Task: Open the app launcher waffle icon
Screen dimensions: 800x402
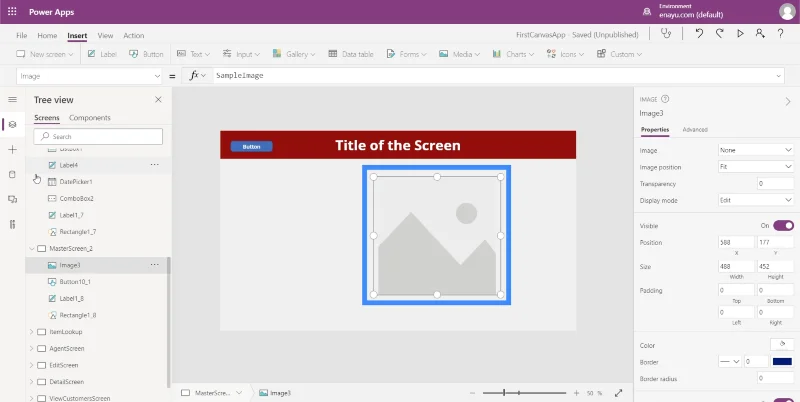Action: 12,12
